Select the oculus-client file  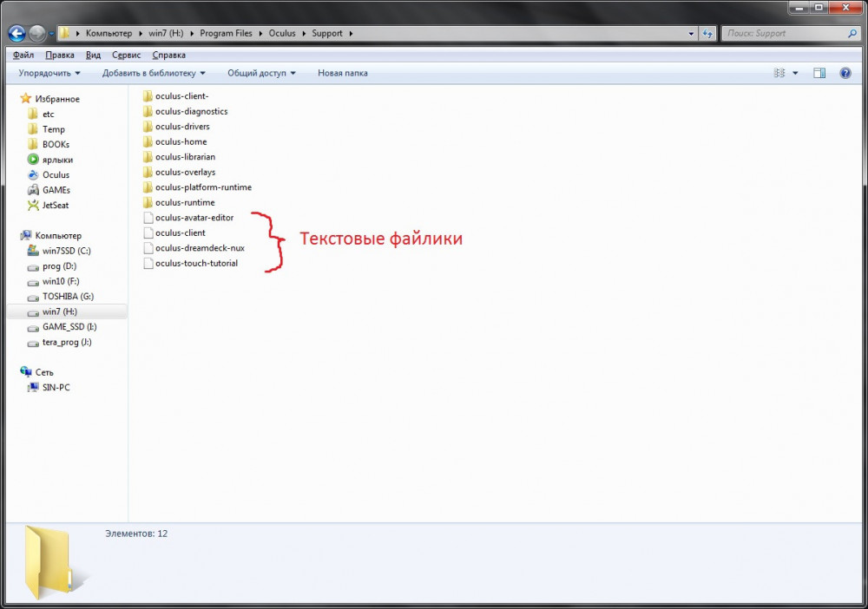coord(174,232)
